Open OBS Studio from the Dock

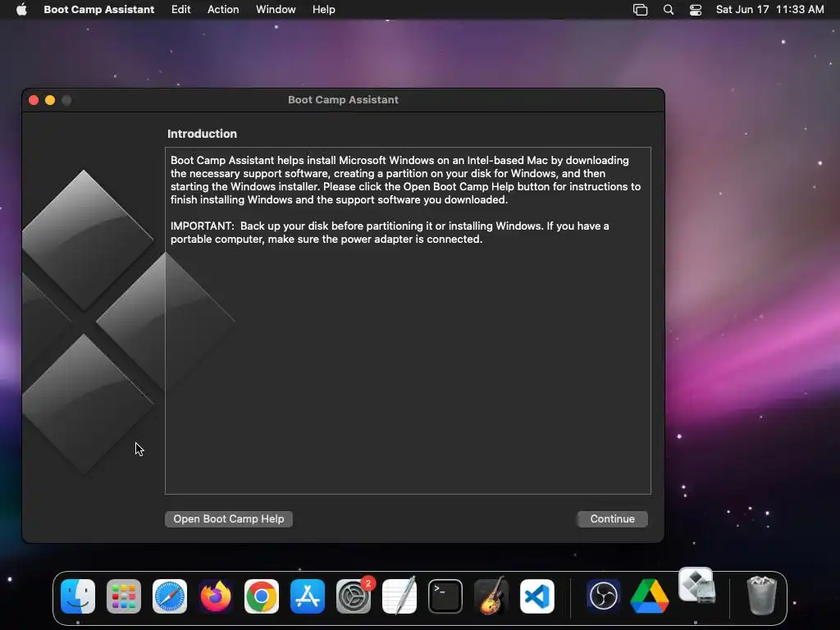pos(604,596)
